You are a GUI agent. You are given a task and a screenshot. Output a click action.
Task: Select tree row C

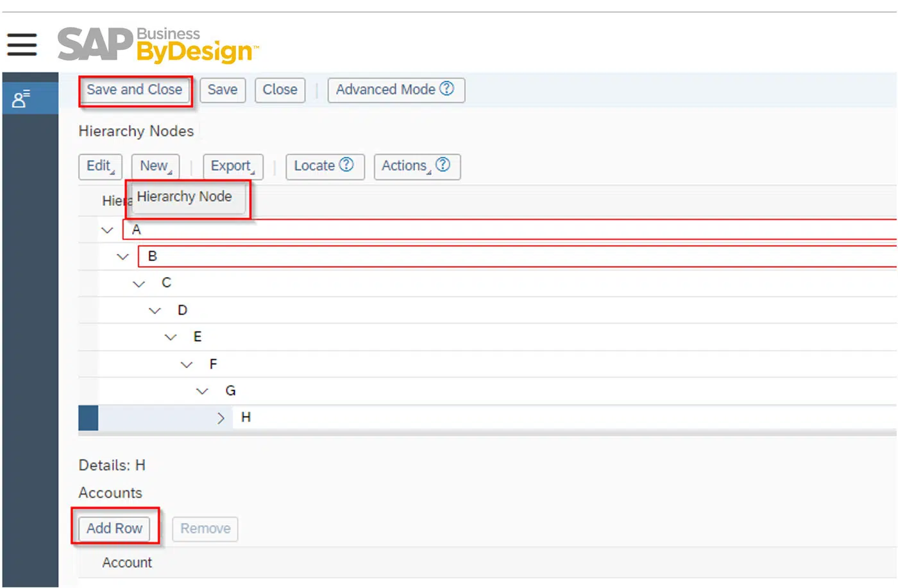pyautogui.click(x=487, y=283)
